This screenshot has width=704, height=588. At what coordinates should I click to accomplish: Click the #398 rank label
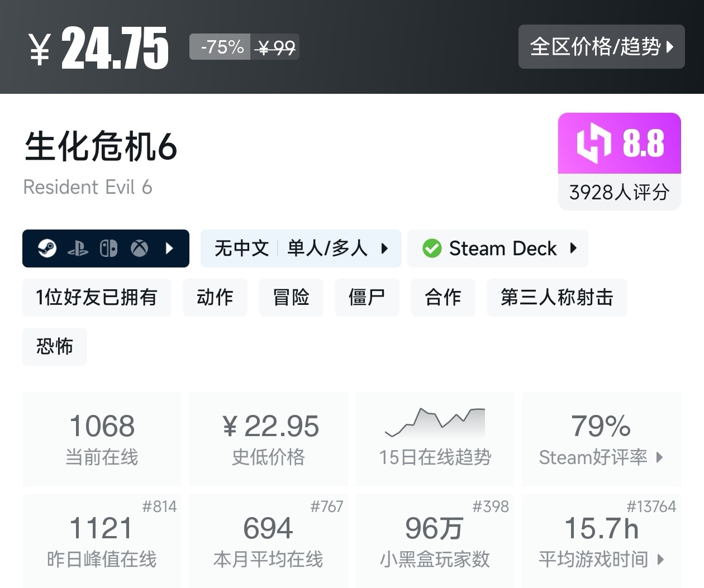(x=491, y=506)
